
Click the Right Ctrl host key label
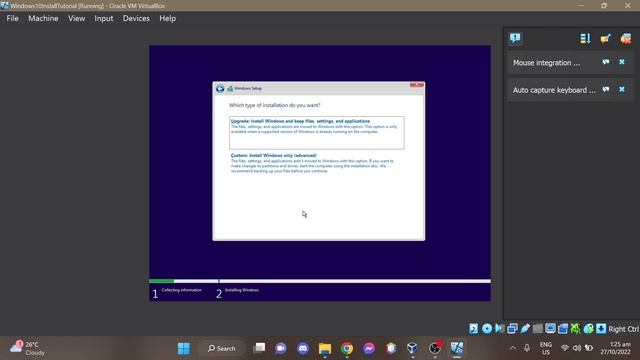pos(623,329)
